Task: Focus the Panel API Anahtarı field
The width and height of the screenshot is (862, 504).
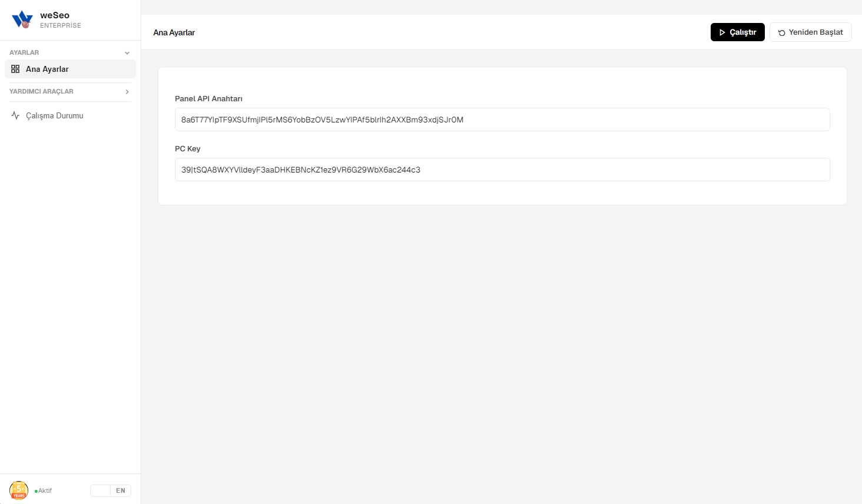Action: (502, 120)
